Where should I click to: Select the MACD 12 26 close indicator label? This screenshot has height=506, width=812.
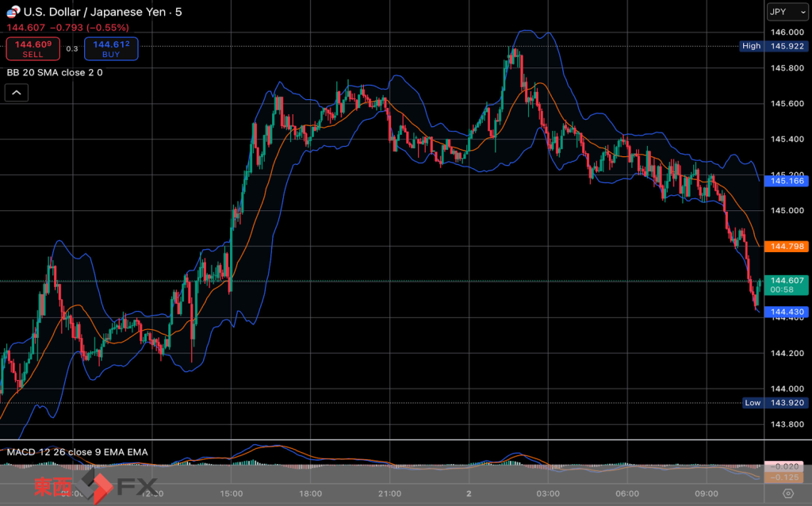coord(77,452)
